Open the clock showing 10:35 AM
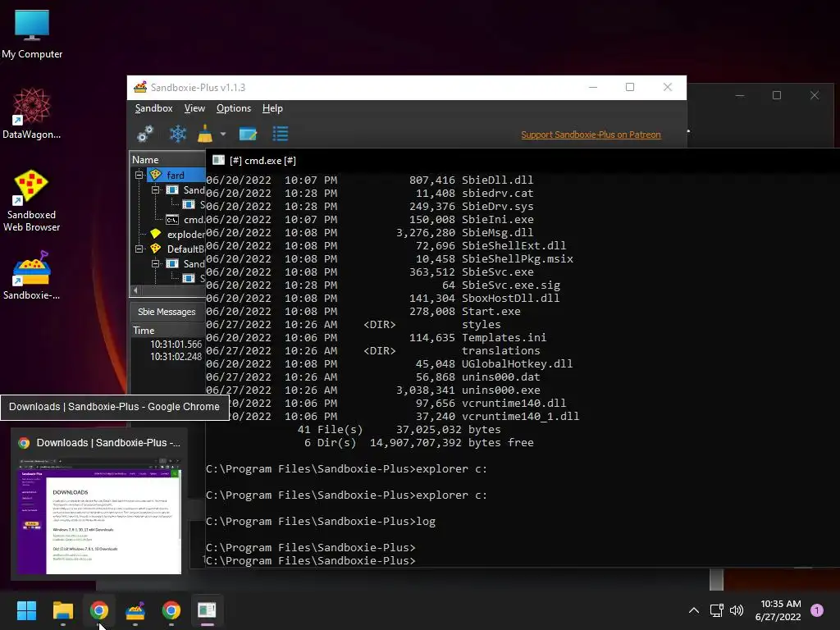Image resolution: width=840 pixels, height=630 pixels. pos(778,610)
